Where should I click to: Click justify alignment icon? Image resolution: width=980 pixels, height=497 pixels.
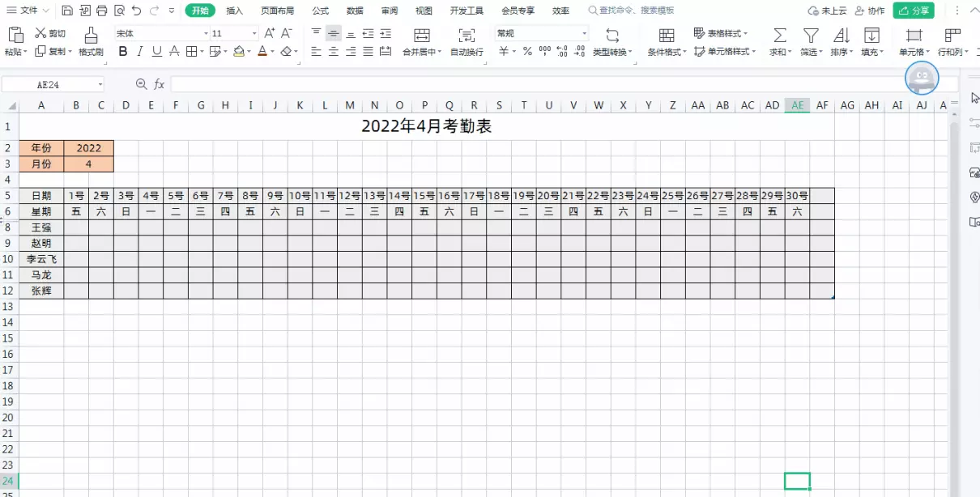click(369, 51)
